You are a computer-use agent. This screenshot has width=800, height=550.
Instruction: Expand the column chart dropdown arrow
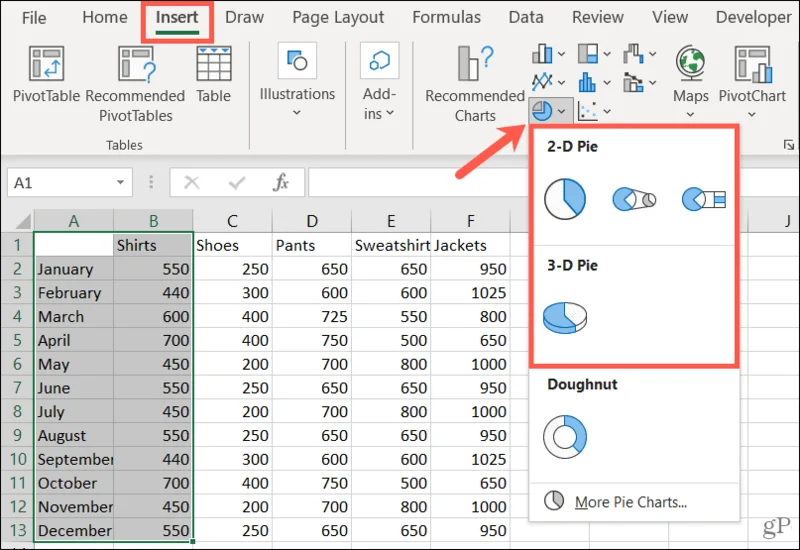point(561,54)
